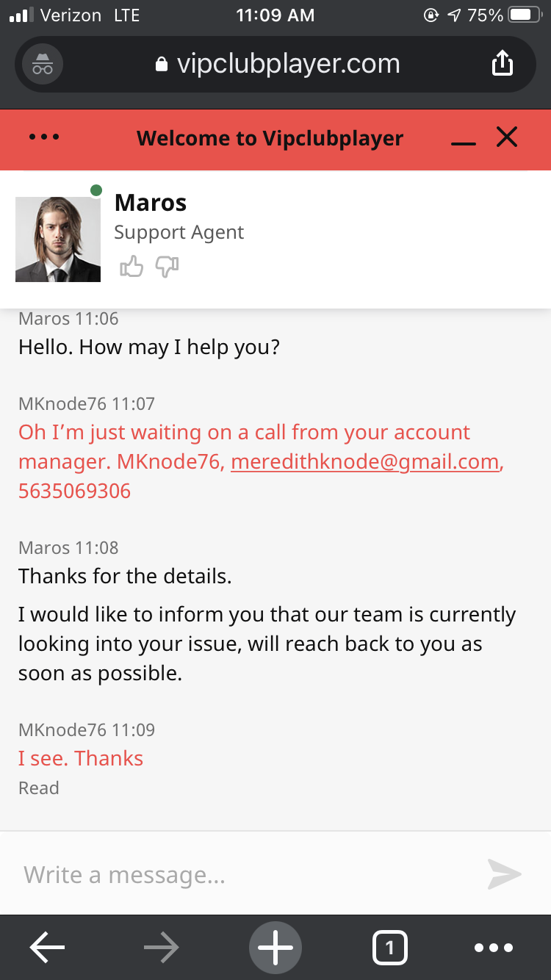Screen dimensions: 551x980
Task: Click the thumbs down rating icon
Action: [168, 266]
